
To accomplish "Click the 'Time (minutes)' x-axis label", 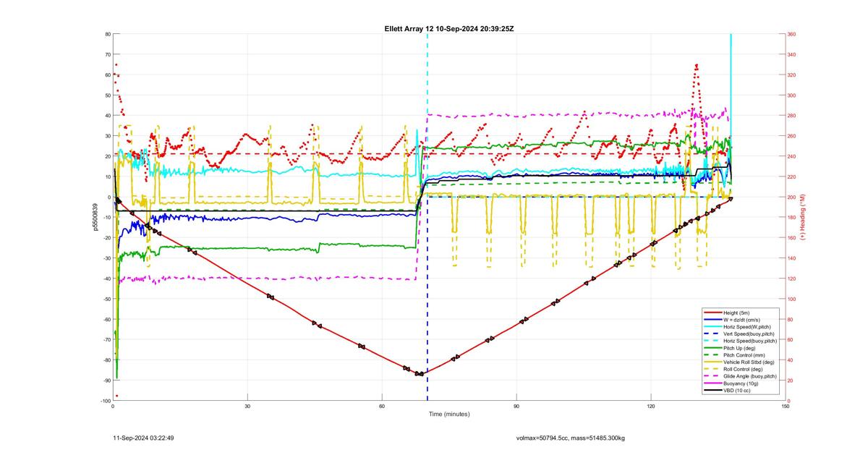I will tap(449, 414).
